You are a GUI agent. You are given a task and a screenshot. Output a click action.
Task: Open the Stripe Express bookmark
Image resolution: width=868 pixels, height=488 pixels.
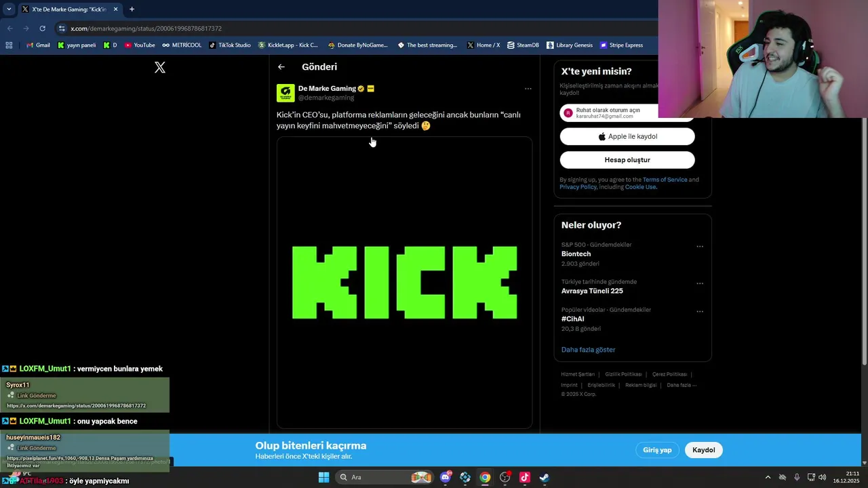(x=621, y=45)
